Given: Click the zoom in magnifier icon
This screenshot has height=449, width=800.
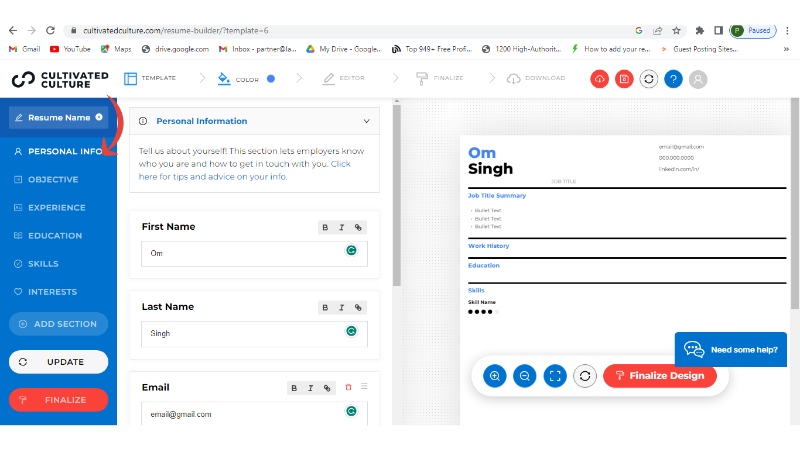Looking at the screenshot, I should (x=494, y=376).
